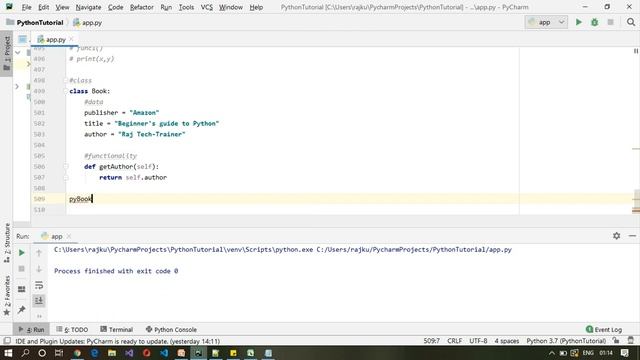Click the grey Stop button in top toolbar
This screenshot has height=360, width=640.
tap(610, 22)
